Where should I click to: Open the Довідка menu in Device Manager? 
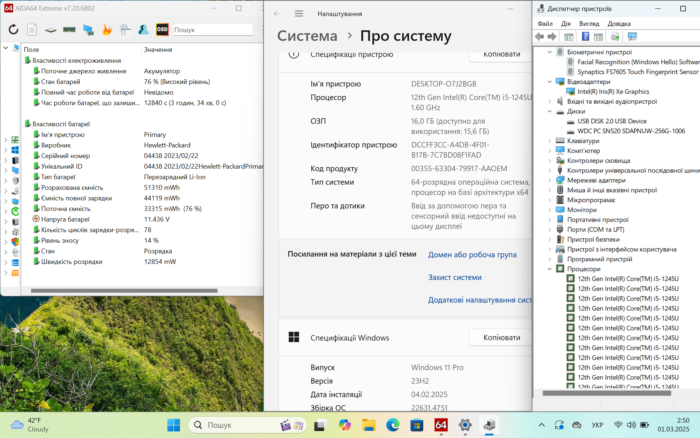(619, 24)
